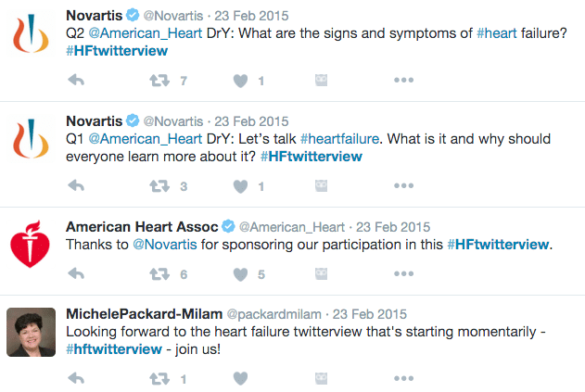Click owl icon on MichelePackard-Milam's tweet

[321, 378]
